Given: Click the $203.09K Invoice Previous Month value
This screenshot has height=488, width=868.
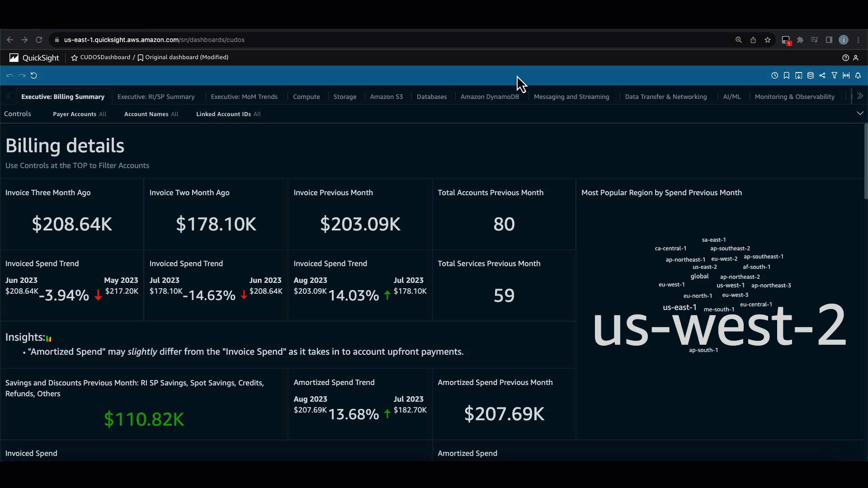Looking at the screenshot, I should (x=360, y=224).
